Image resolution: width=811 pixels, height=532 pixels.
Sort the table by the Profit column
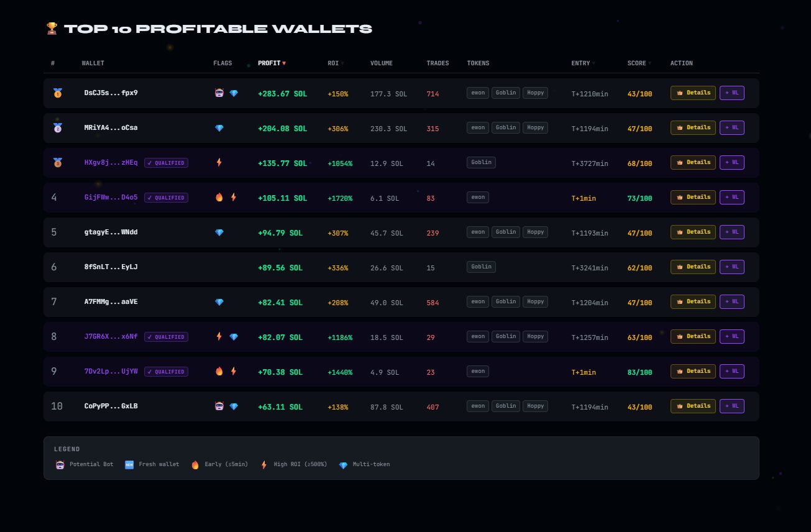[272, 63]
